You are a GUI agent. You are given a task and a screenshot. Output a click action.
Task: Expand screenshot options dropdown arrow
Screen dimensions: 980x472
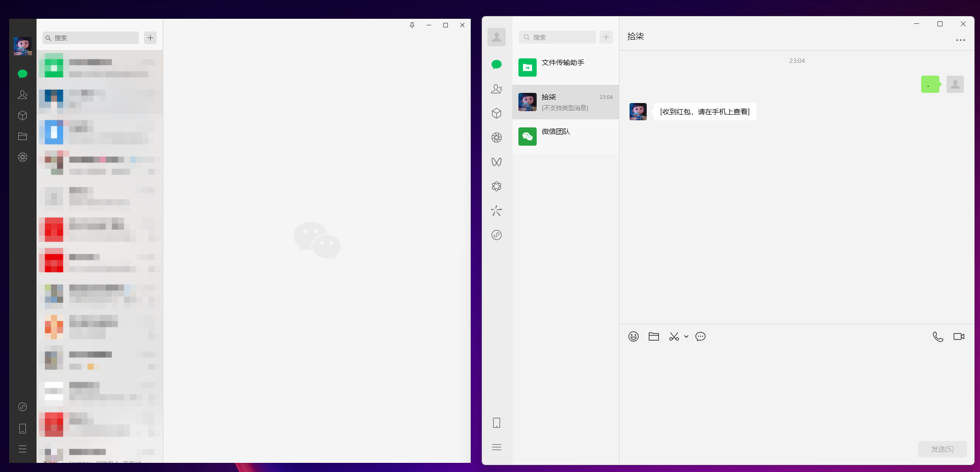point(686,336)
